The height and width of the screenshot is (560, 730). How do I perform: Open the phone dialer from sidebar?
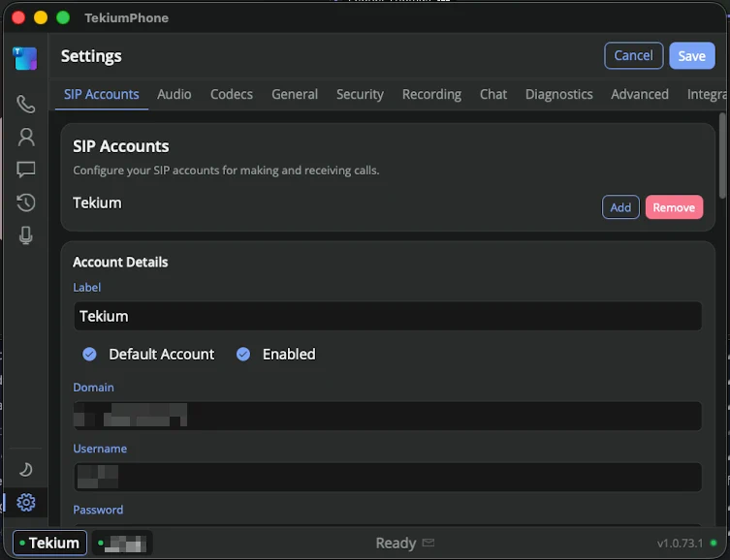[x=25, y=105]
